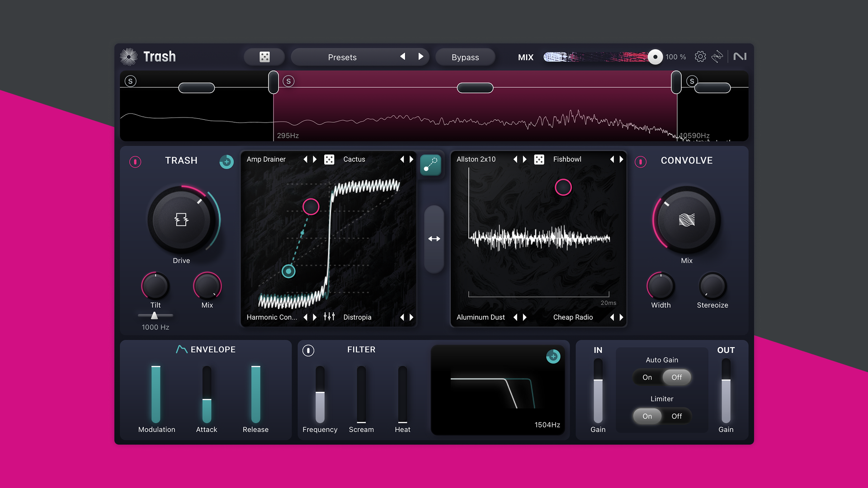
Task: Randomize the Trash XY pad with the dice icon
Action: click(329, 160)
